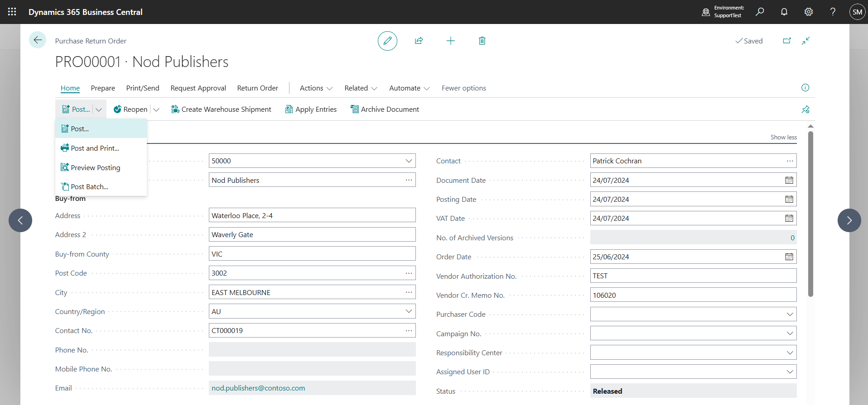Collapse the page with the shrink icon
Screen dimensions: 868x405
805,41
